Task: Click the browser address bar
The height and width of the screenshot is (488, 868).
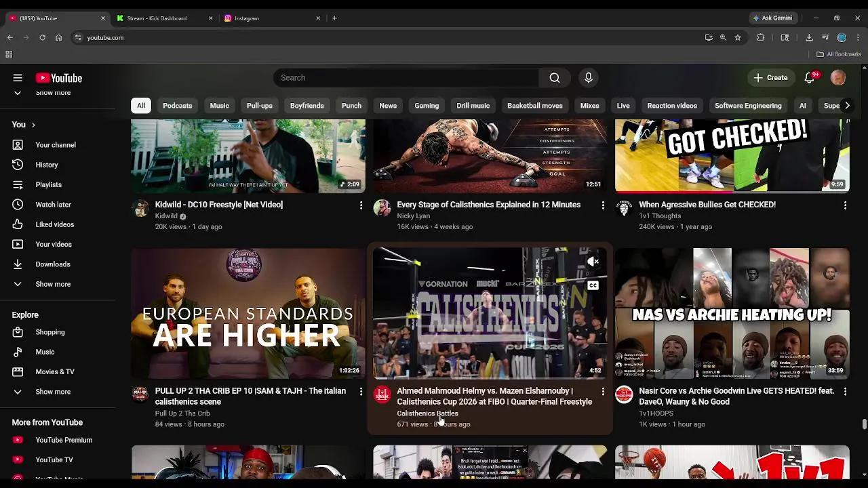Action: click(x=387, y=38)
